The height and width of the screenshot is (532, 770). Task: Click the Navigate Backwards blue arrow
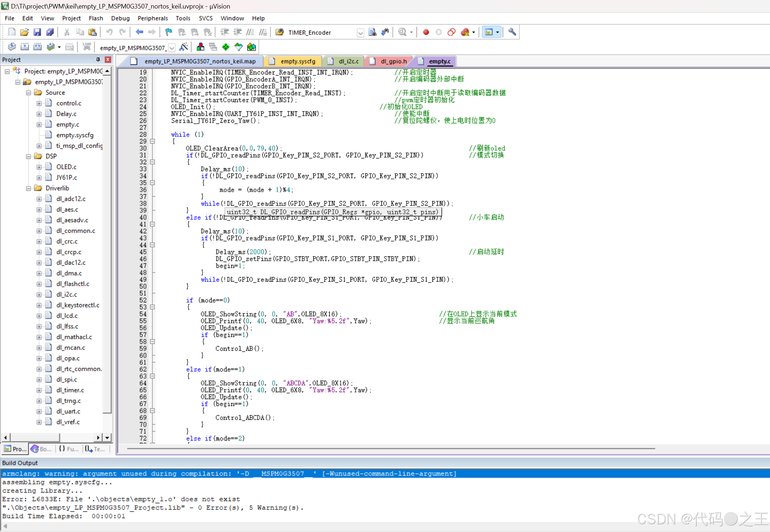139,32
